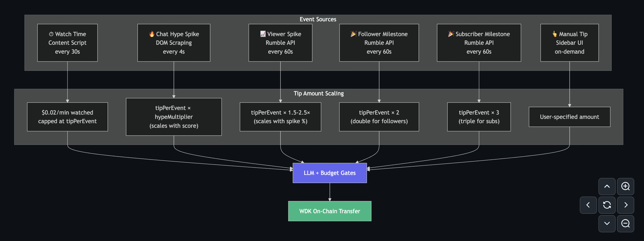Select the hypeMultiplier scaling node

(x=174, y=117)
